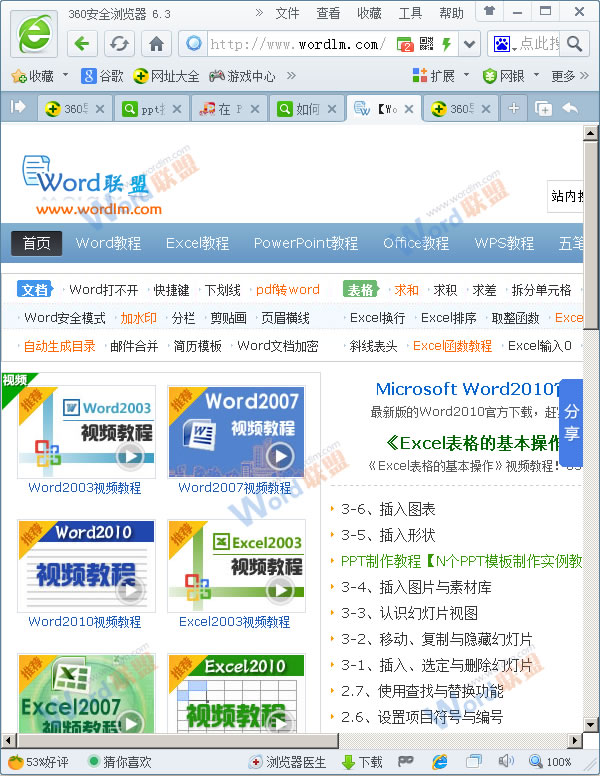Open the 100% zoom level control

(550, 762)
